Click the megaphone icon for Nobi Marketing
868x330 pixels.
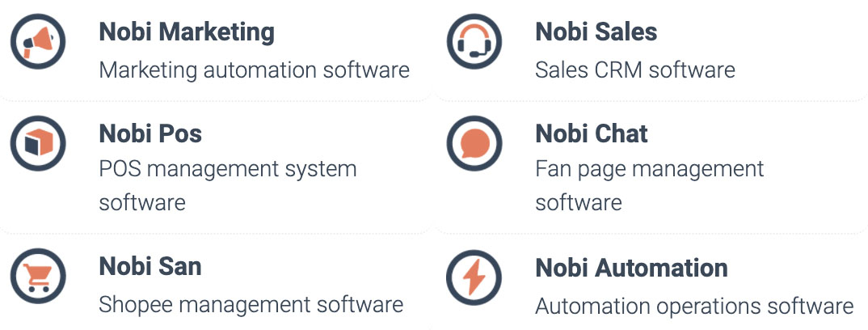pyautogui.click(x=38, y=43)
